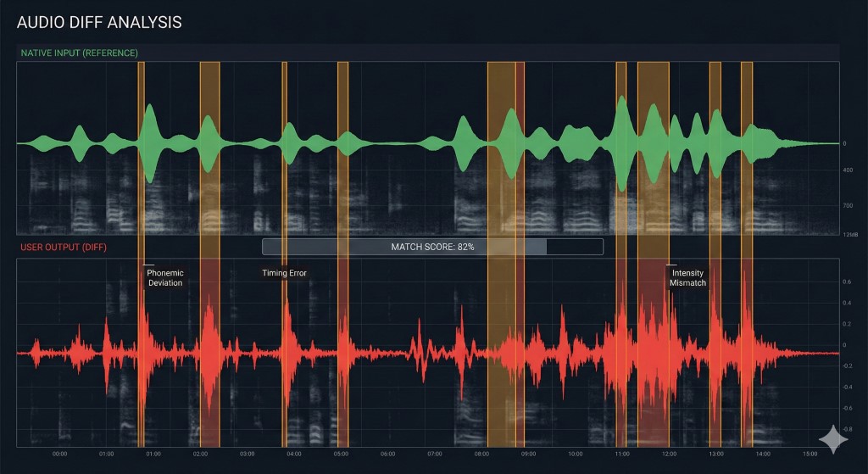Select the Timing Error annotation label
Viewport: 868px width, 474px height.
(x=284, y=273)
